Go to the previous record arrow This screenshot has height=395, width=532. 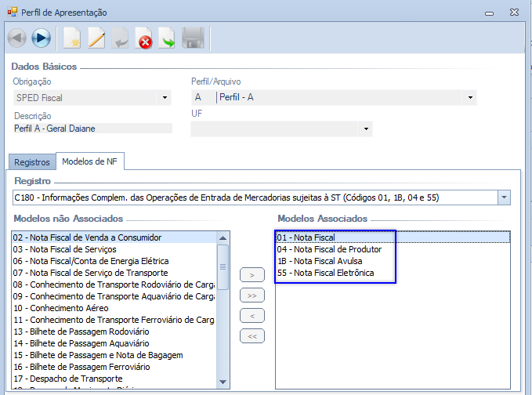[17, 38]
